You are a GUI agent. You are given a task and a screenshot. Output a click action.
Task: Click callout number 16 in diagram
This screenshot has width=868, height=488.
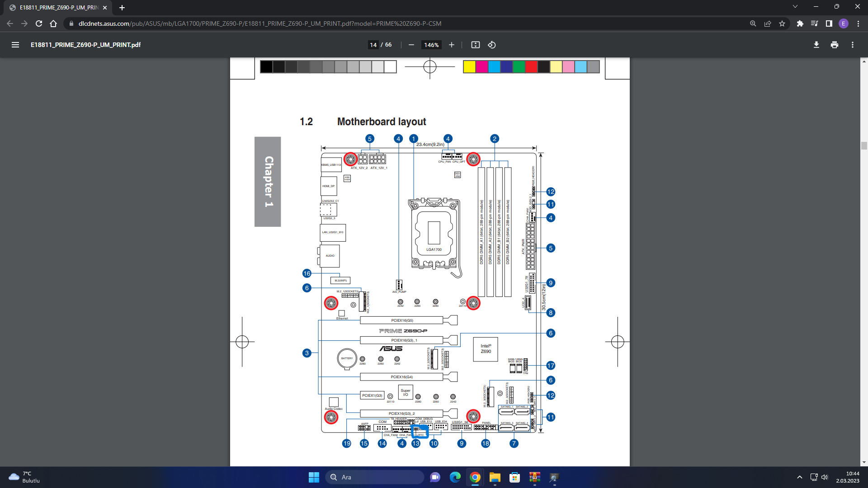coord(307,273)
